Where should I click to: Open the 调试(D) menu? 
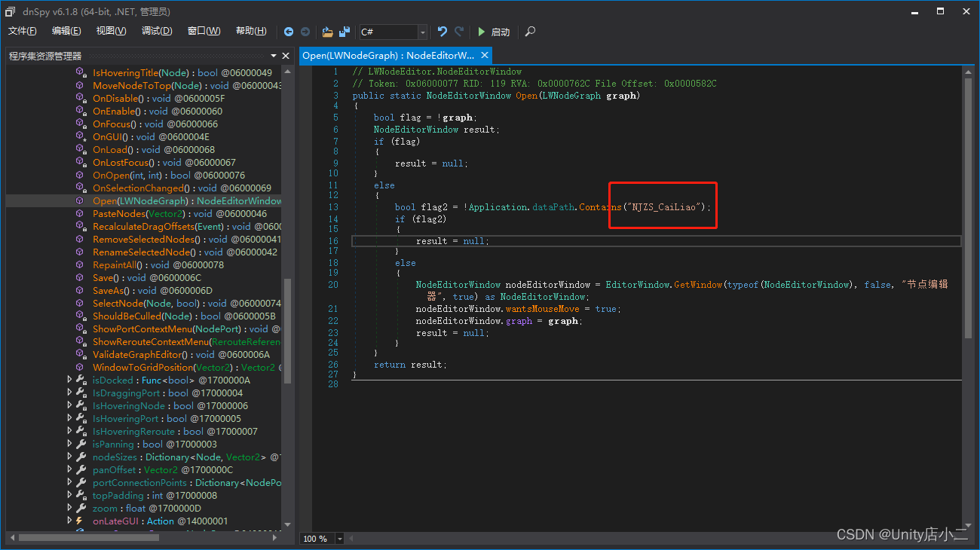[156, 31]
